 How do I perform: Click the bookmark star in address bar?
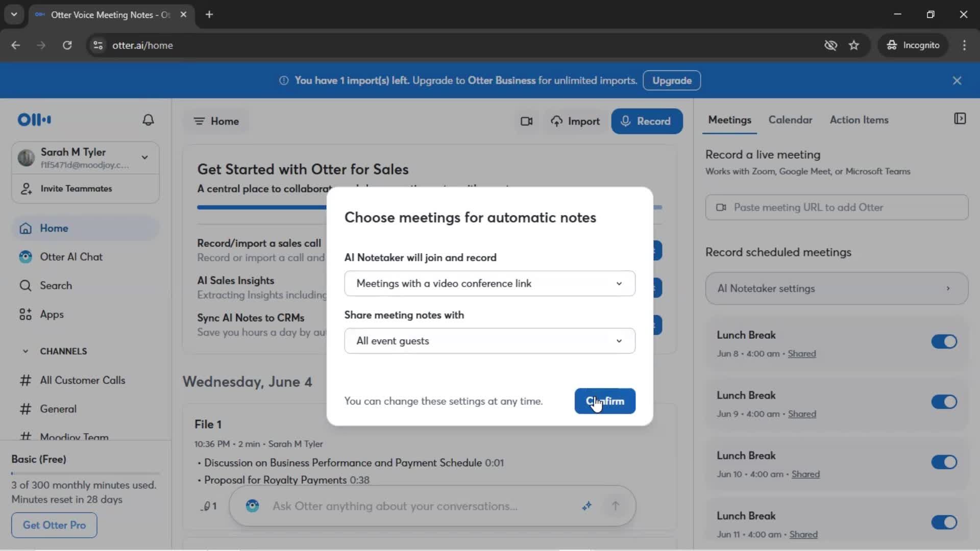[854, 45]
